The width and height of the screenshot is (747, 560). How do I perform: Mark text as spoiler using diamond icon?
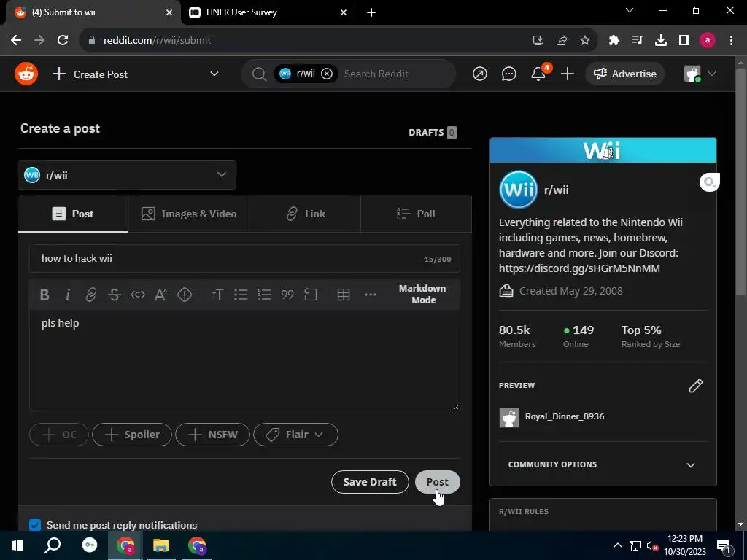click(x=185, y=295)
